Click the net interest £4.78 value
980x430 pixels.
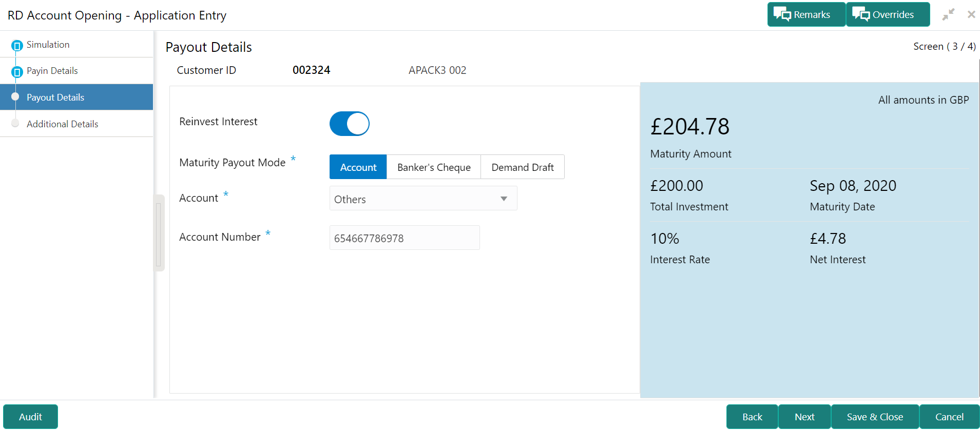[x=828, y=239]
